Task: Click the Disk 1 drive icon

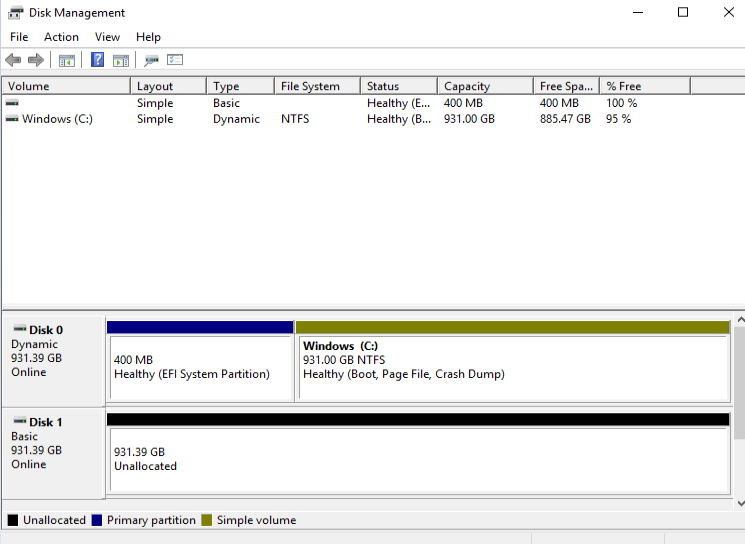Action: tap(19, 422)
